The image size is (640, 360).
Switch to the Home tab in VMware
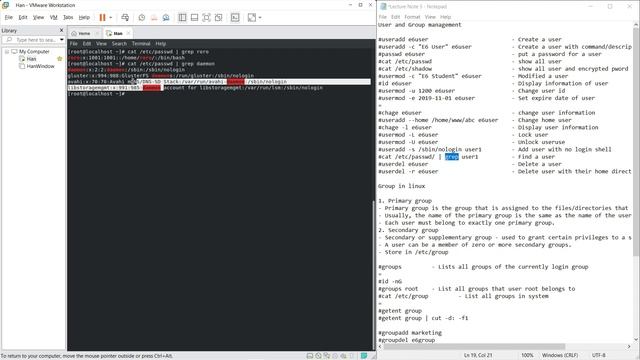(84, 33)
